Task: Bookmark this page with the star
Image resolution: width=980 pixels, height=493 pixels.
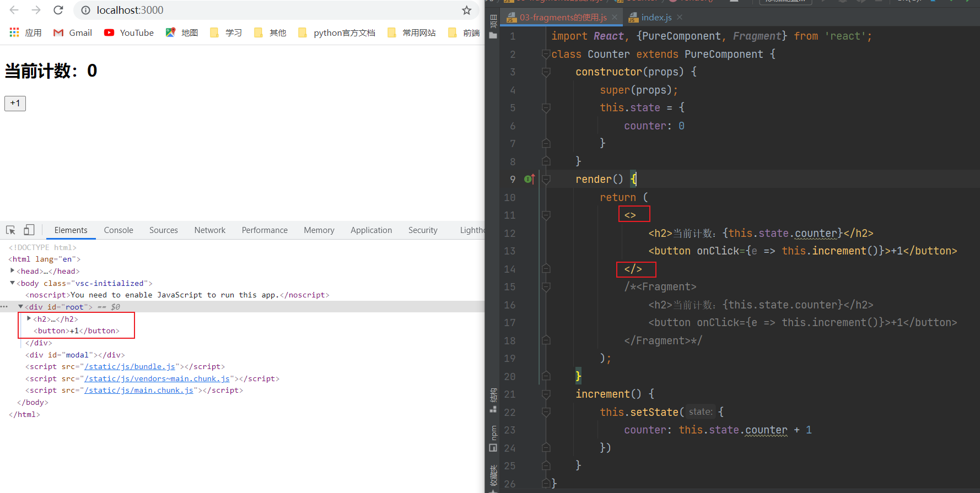Action: click(467, 10)
